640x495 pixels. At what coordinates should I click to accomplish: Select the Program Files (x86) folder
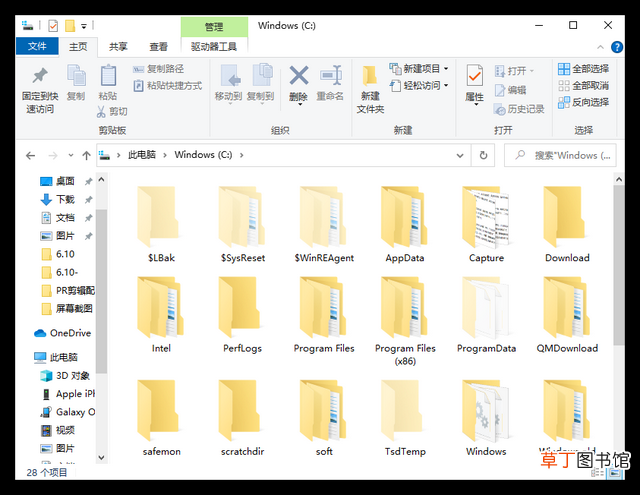(405, 321)
